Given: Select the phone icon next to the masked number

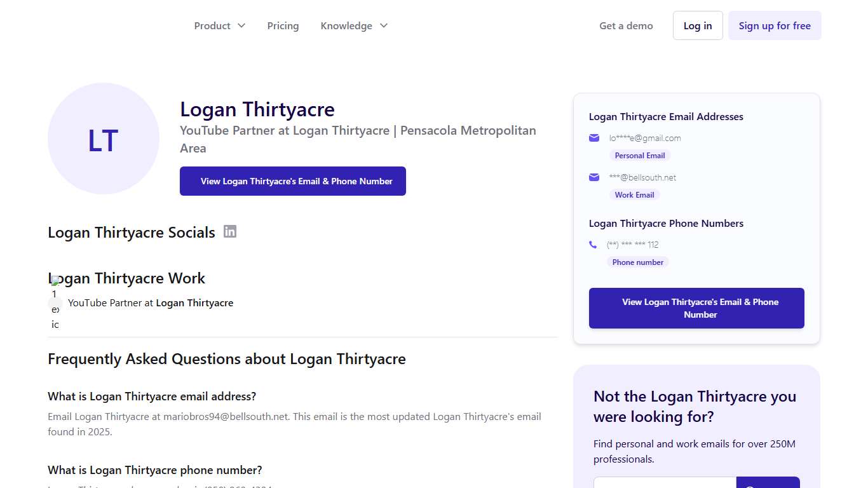Looking at the screenshot, I should point(593,244).
